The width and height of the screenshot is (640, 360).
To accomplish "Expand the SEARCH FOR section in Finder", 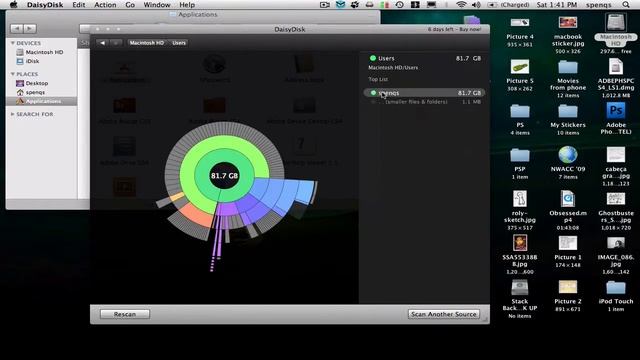I will (x=13, y=114).
